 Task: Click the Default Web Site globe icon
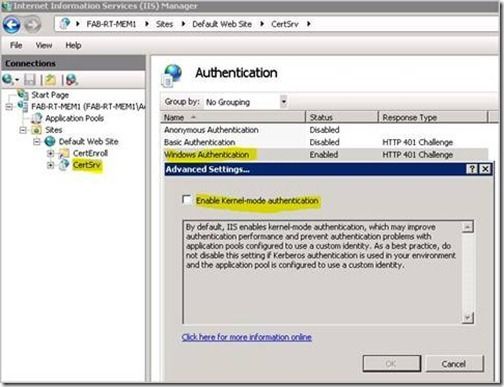(50, 141)
